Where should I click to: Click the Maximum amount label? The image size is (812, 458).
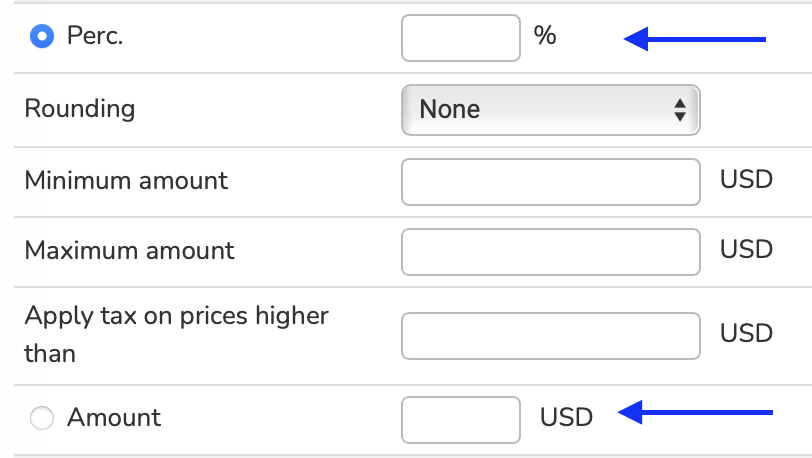pos(129,250)
